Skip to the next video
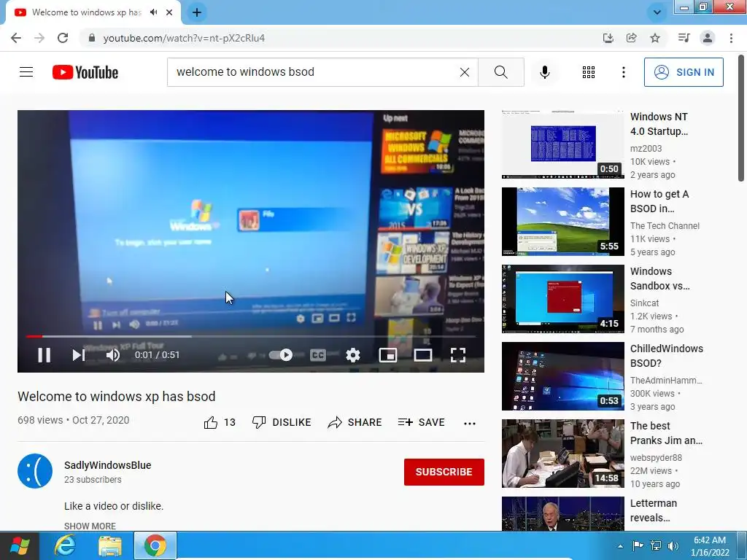 click(78, 355)
